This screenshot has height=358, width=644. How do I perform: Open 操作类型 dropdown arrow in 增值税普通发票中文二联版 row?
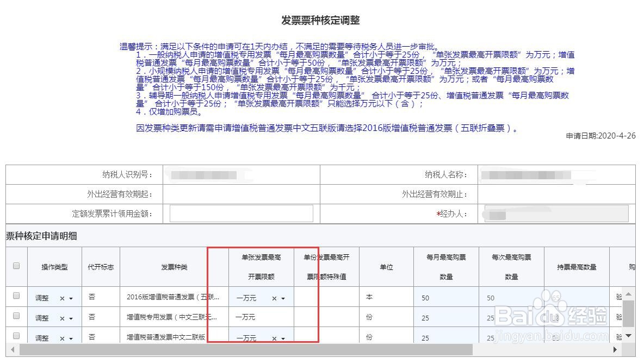pos(71,339)
